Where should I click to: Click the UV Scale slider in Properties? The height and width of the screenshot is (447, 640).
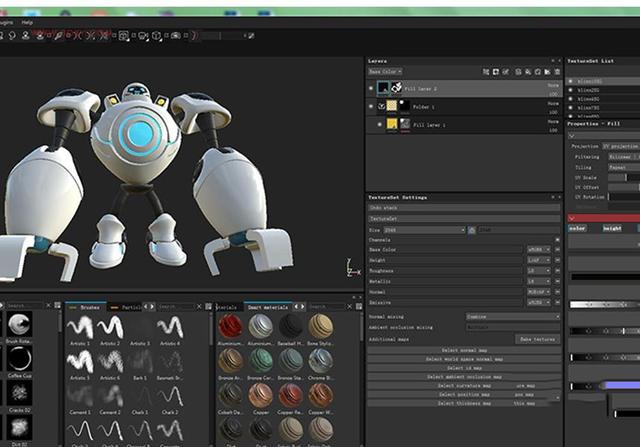point(624,178)
